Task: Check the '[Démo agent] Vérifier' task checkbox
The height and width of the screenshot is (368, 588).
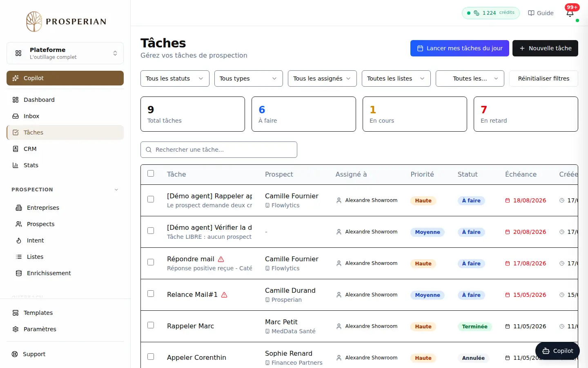Action: tap(151, 231)
